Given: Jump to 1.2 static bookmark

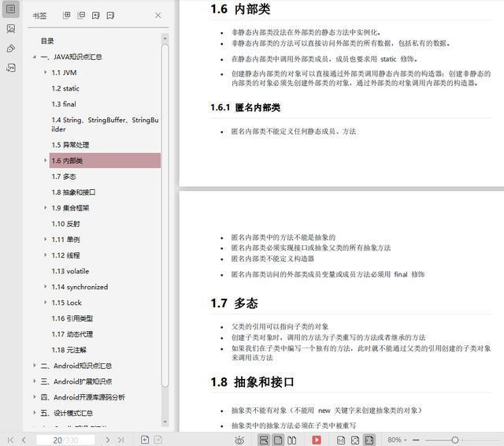Looking at the screenshot, I should click(x=65, y=88).
